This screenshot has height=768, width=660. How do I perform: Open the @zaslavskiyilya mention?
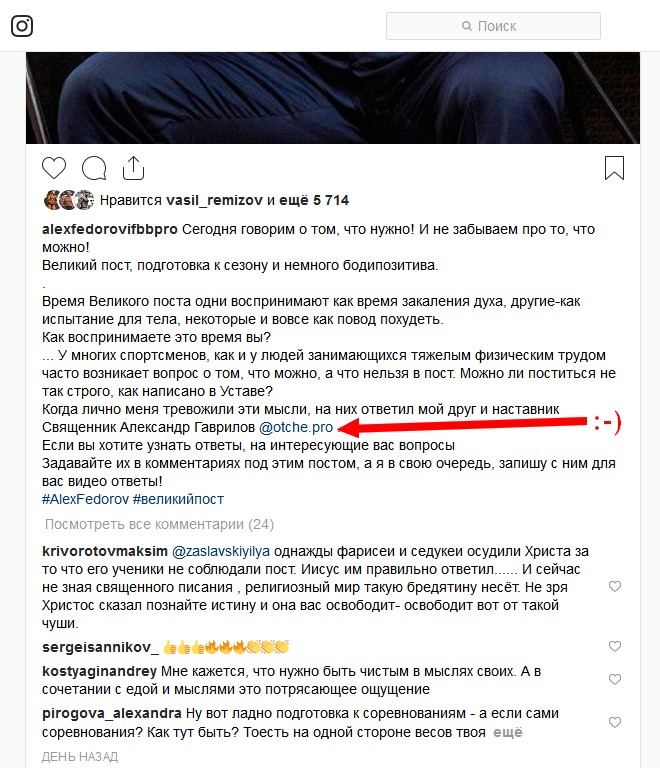click(221, 551)
